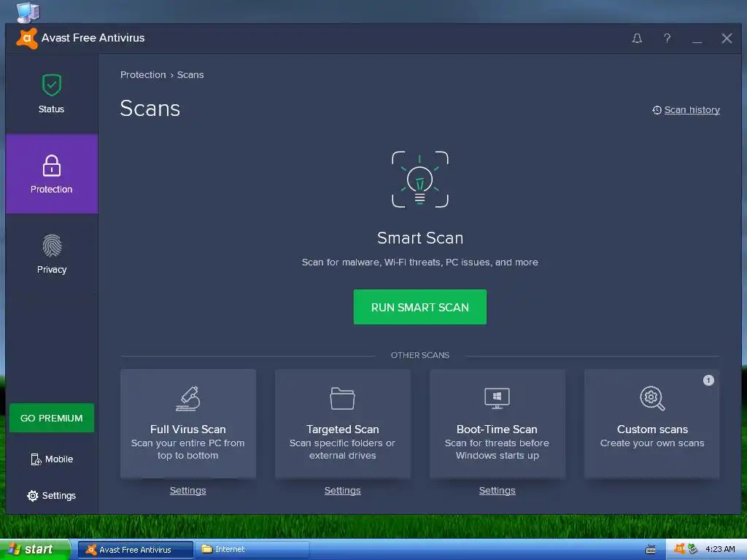This screenshot has width=747, height=560.
Task: Open Settings in the sidebar
Action: pos(52,496)
